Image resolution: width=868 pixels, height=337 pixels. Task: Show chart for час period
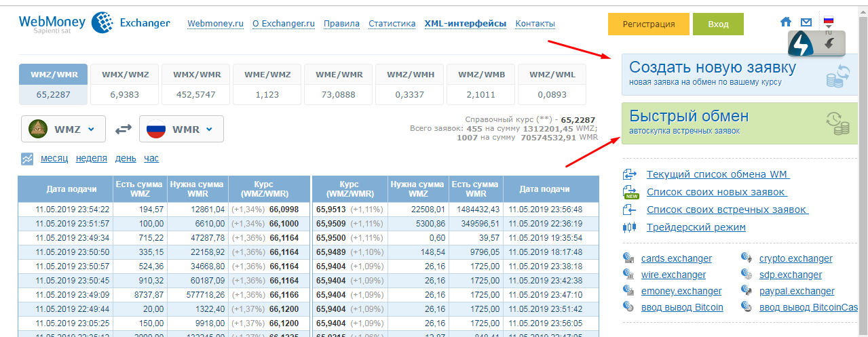(151, 159)
